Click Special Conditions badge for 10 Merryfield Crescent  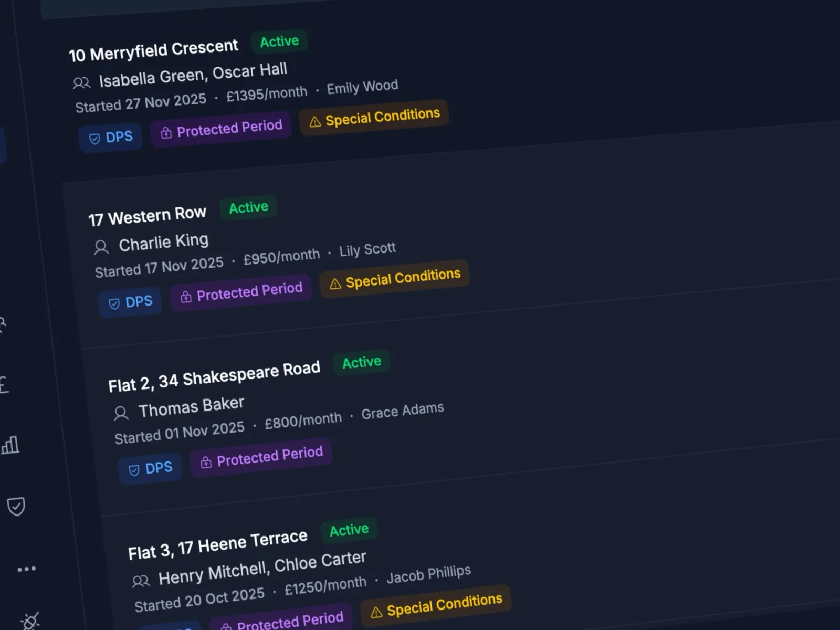[x=374, y=118]
